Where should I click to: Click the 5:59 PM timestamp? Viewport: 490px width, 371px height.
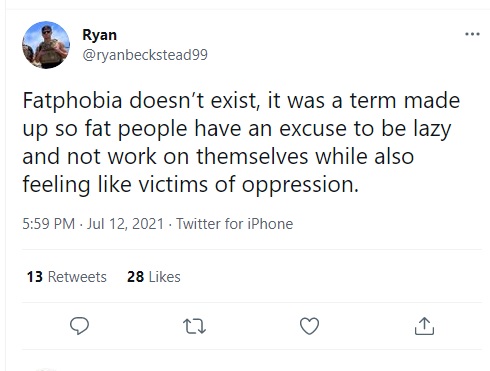49,224
